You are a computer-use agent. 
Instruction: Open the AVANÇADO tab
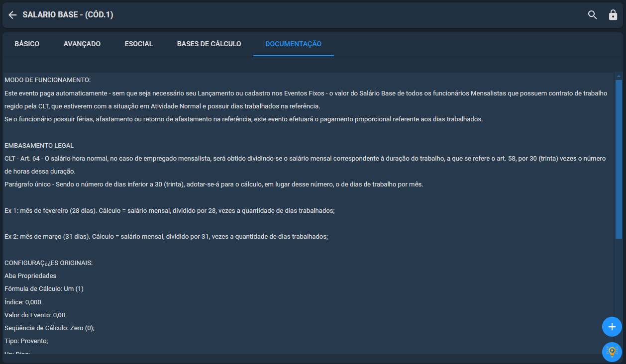(x=82, y=44)
